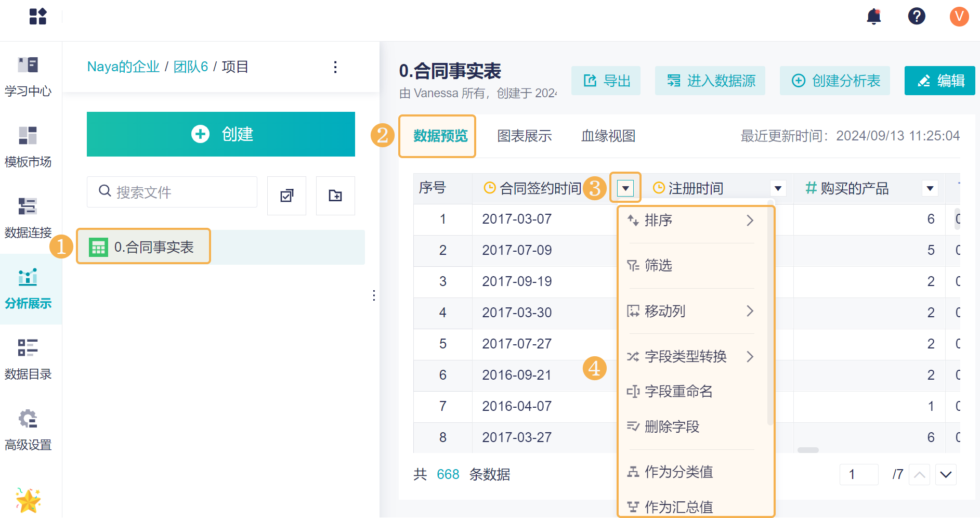Open 团队6 breadcrumb link
This screenshot has height=518, width=980.
pos(190,67)
